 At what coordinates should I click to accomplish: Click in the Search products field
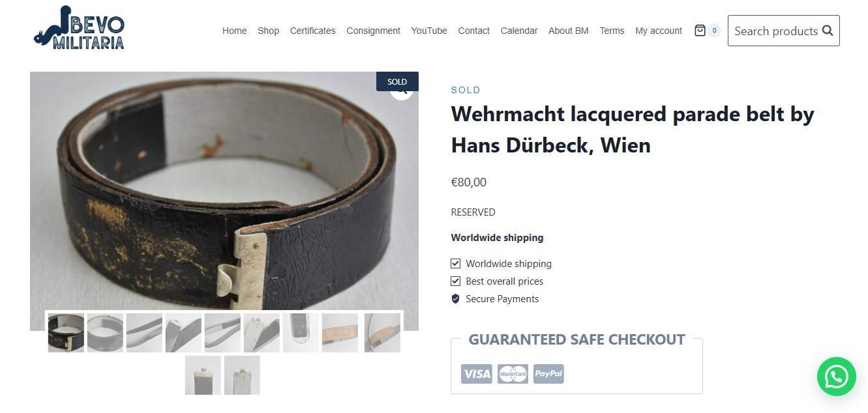point(776,31)
